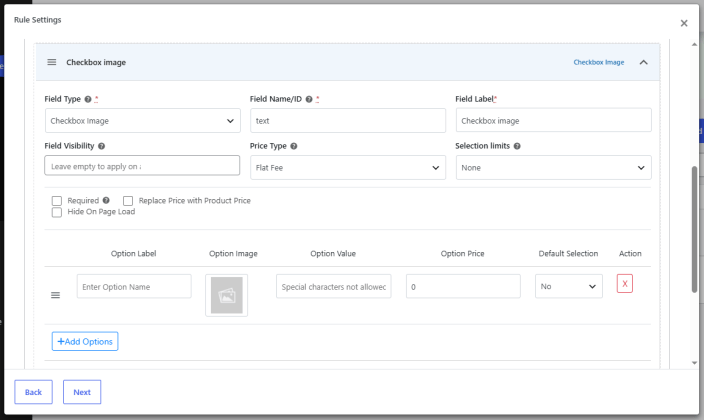Check Replace Price with Product Price
The width and height of the screenshot is (704, 420).
point(128,201)
